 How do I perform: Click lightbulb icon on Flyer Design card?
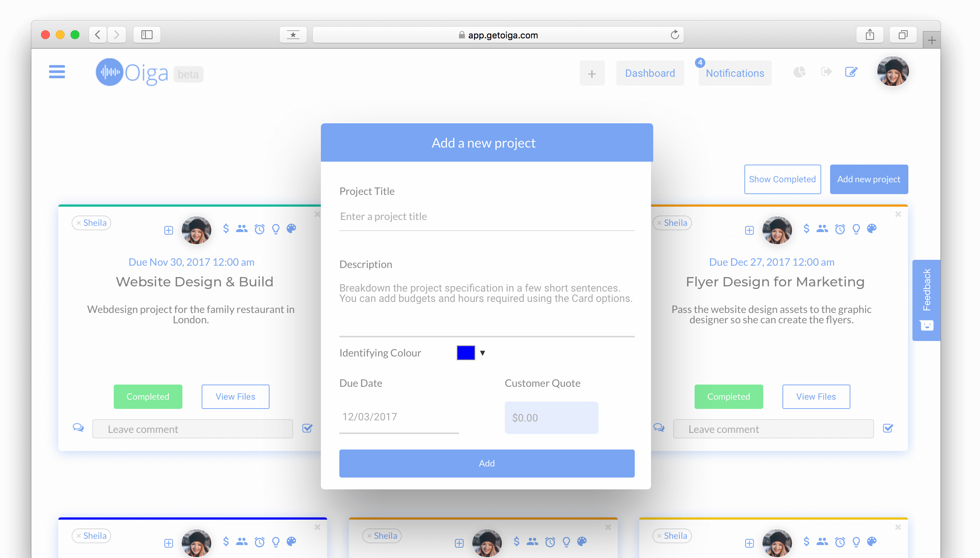pyautogui.click(x=856, y=229)
